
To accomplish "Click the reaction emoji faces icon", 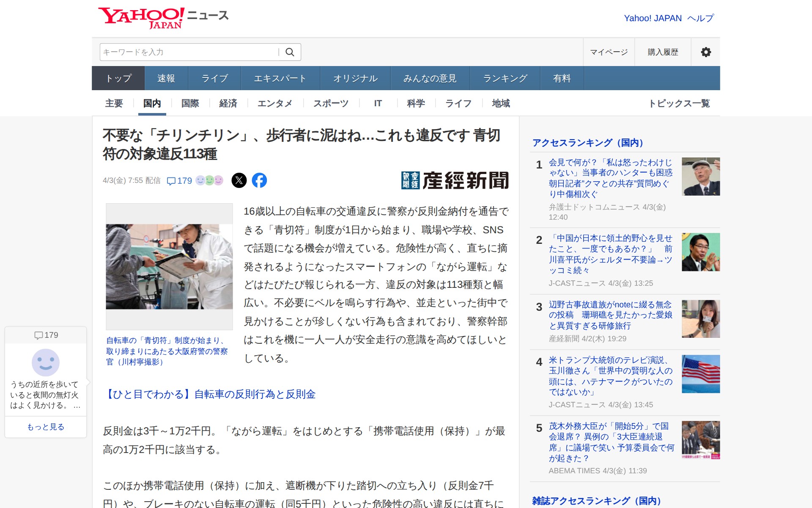I will click(x=209, y=181).
